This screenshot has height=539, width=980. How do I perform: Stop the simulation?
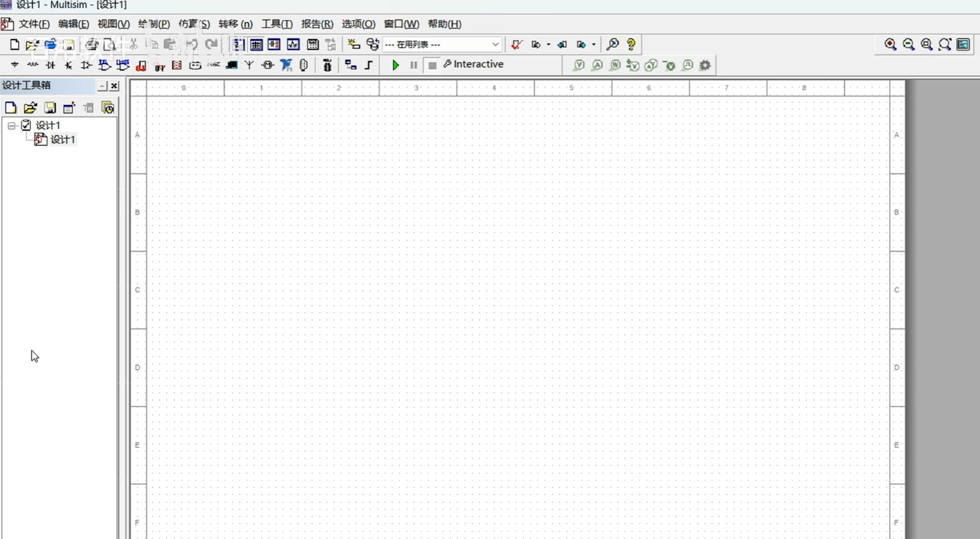(x=432, y=66)
